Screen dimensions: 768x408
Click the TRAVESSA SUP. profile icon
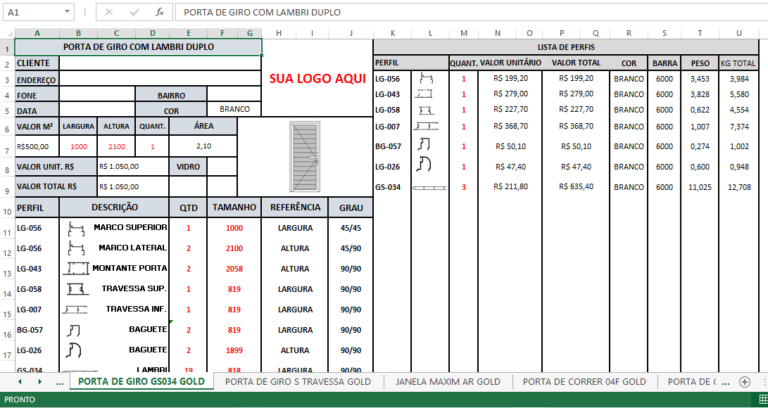[77, 289]
